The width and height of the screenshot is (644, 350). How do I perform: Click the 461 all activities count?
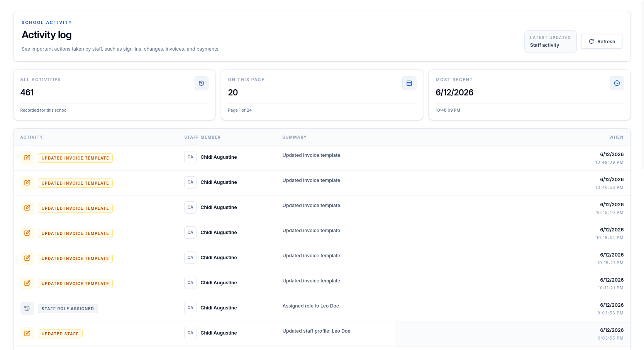click(x=27, y=92)
